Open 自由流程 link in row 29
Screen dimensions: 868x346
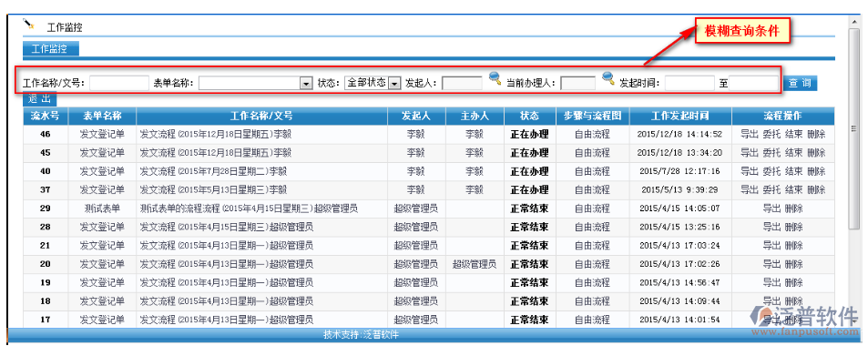pos(592,209)
